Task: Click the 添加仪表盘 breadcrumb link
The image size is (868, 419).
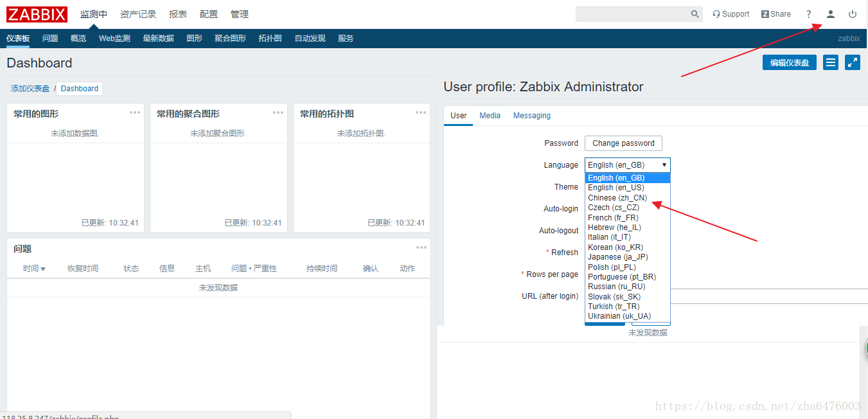Action: tap(30, 89)
